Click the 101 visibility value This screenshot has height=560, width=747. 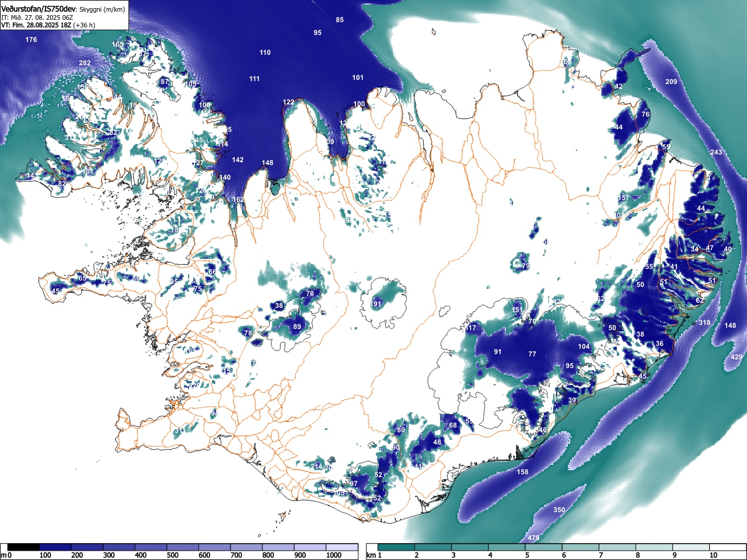(x=358, y=78)
